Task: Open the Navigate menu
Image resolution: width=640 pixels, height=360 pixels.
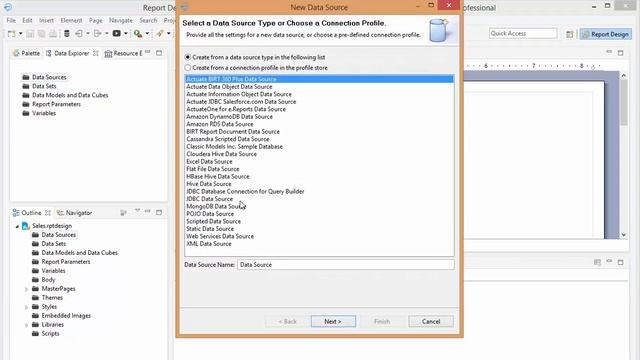Action: click(120, 20)
